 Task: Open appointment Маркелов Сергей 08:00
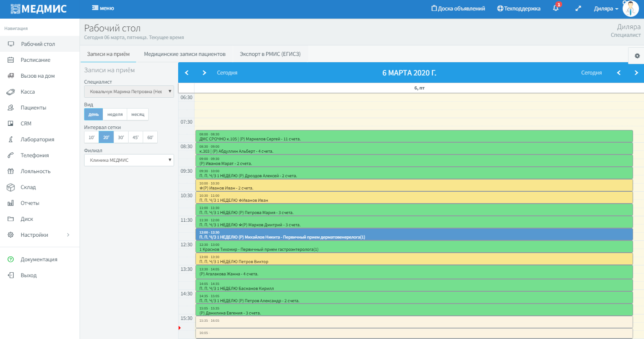point(414,136)
